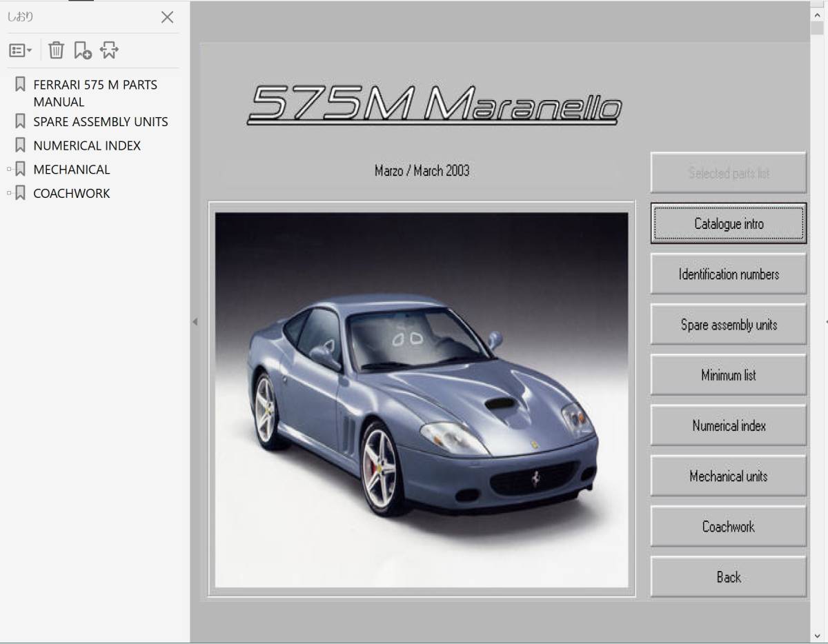Open the Minimum list
Viewport: 828px width, 644px height.
(x=729, y=375)
